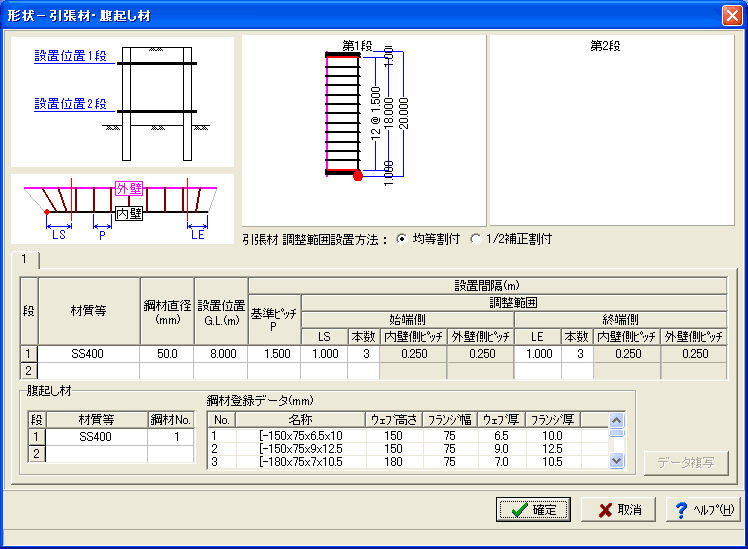Click empty 材質等 cell of tension row 2

(88, 371)
